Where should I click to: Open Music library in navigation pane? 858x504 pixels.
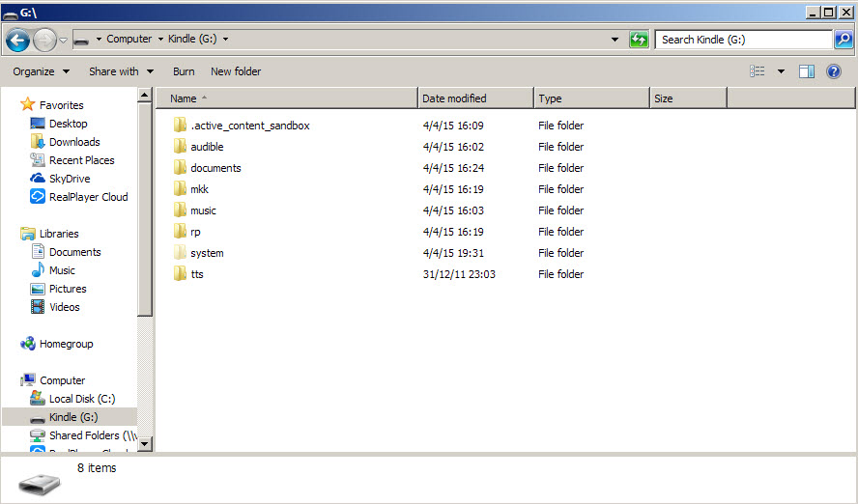coord(62,270)
